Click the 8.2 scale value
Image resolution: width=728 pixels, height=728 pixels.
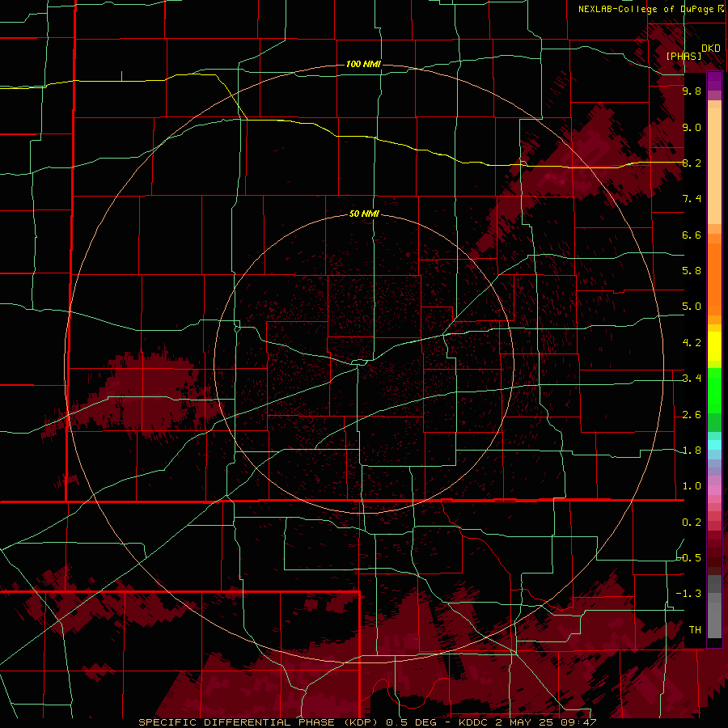[692, 163]
